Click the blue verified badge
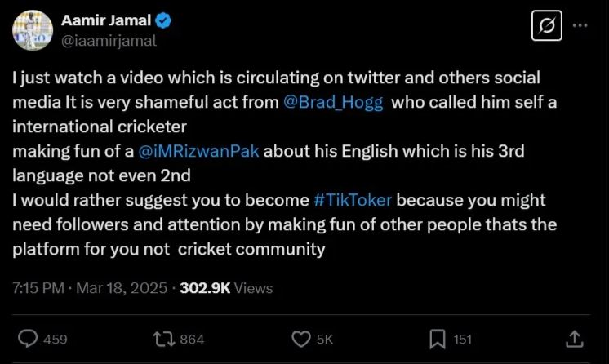Viewport: 609px width, 364px height. click(164, 20)
